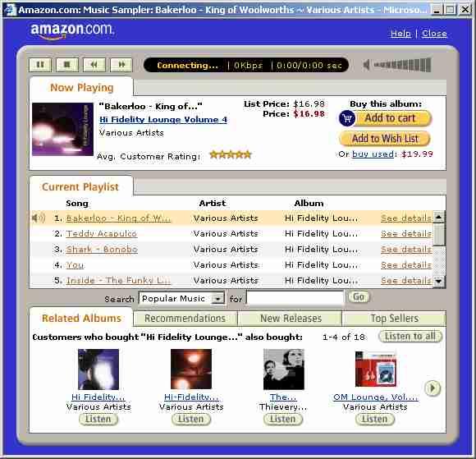Mute audio using the speaker icon
Viewport: 476px width, 459px height.
(x=367, y=65)
